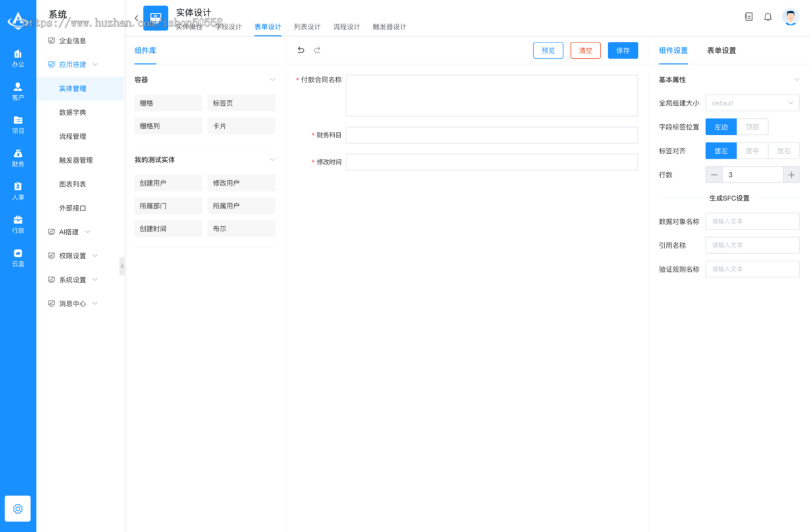Viewport: 810px width, 532px height.
Task: Click the 修改时间 input field
Action: [x=492, y=162]
